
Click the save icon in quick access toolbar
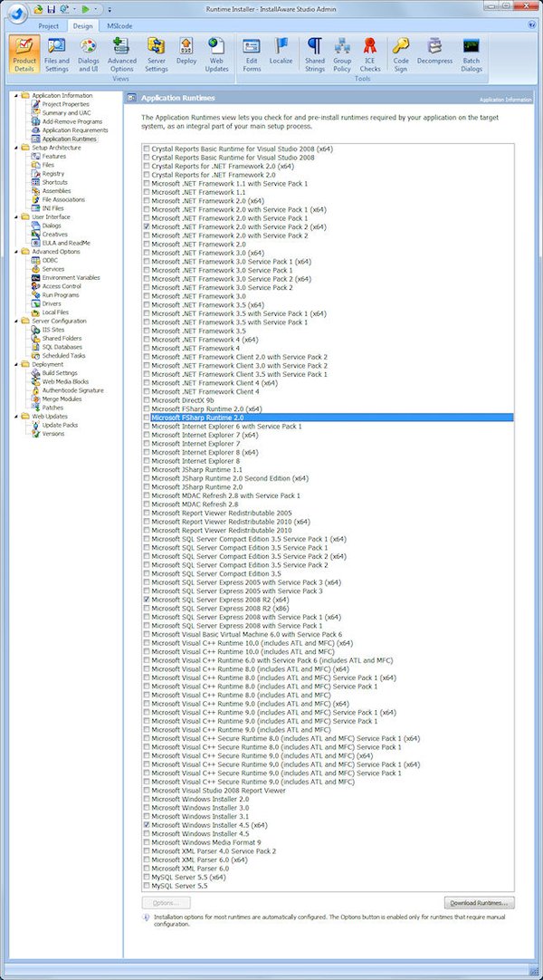coord(52,9)
